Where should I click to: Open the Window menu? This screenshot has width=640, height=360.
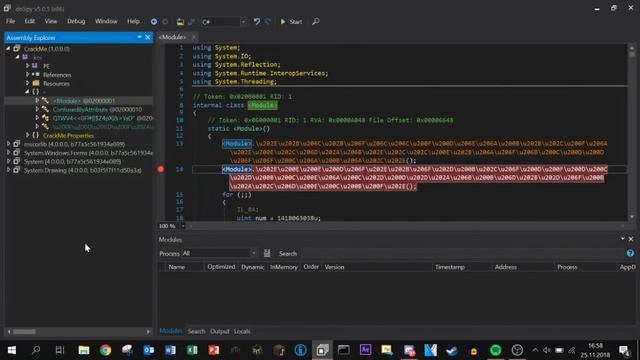(106, 21)
